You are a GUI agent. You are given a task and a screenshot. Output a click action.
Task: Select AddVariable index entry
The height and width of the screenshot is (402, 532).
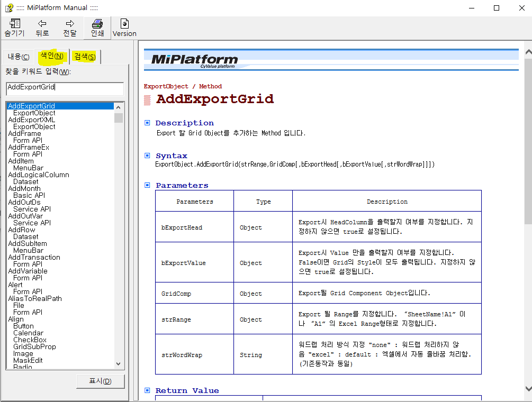28,271
